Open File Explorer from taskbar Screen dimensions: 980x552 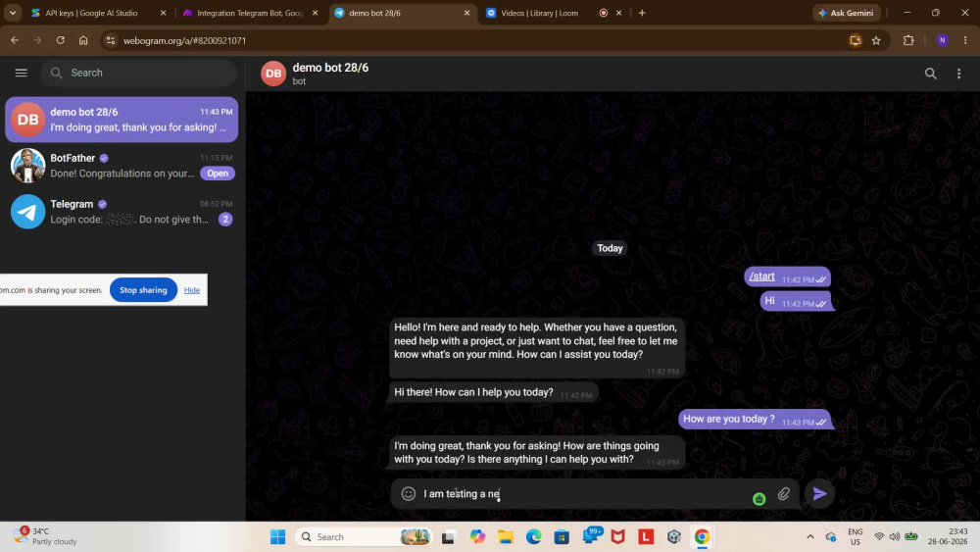[x=506, y=537]
